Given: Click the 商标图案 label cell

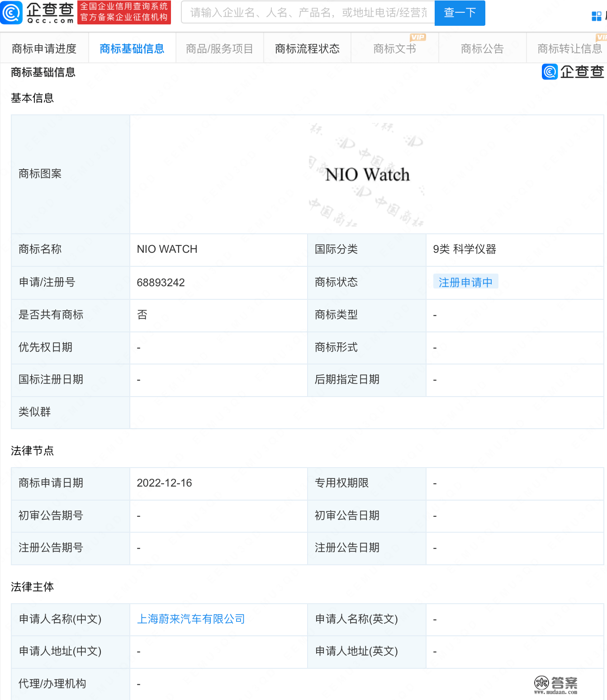Looking at the screenshot, I should click(71, 174).
